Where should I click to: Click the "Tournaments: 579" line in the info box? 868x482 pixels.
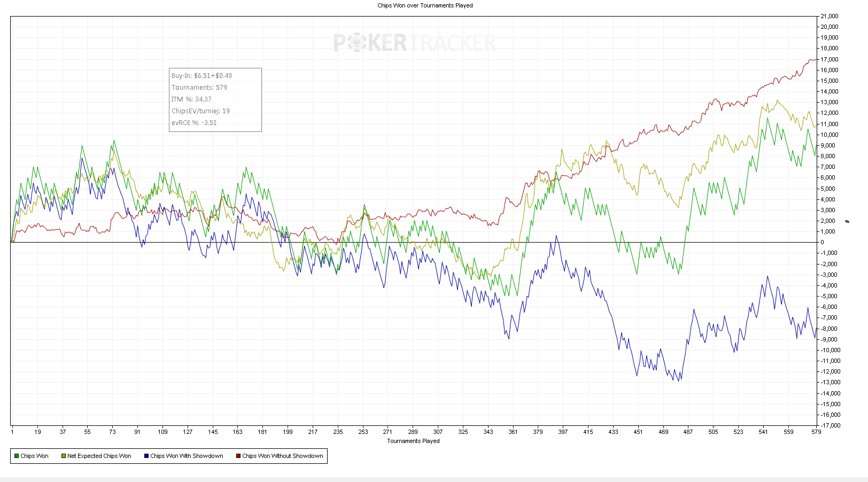coord(199,88)
